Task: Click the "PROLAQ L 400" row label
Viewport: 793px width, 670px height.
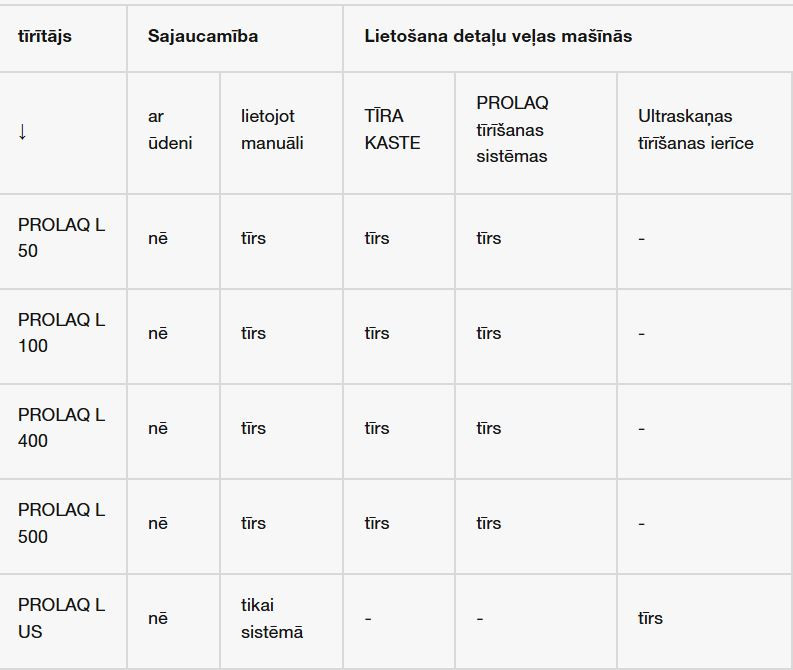Action: 61,428
